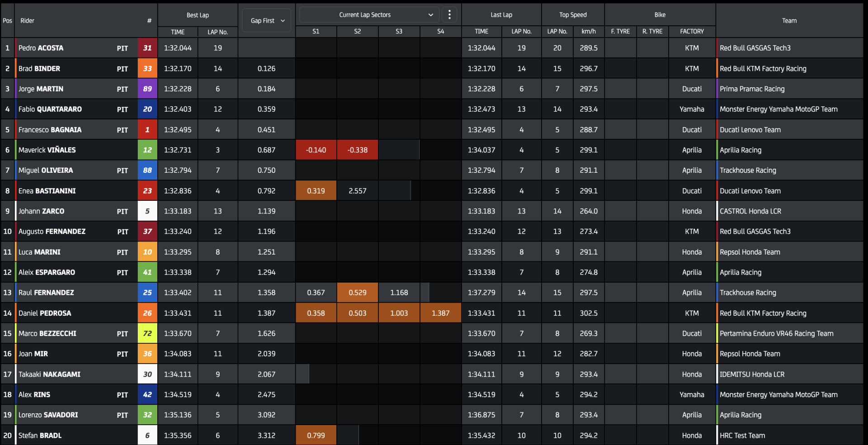Click the FACTORY column header

click(x=692, y=32)
